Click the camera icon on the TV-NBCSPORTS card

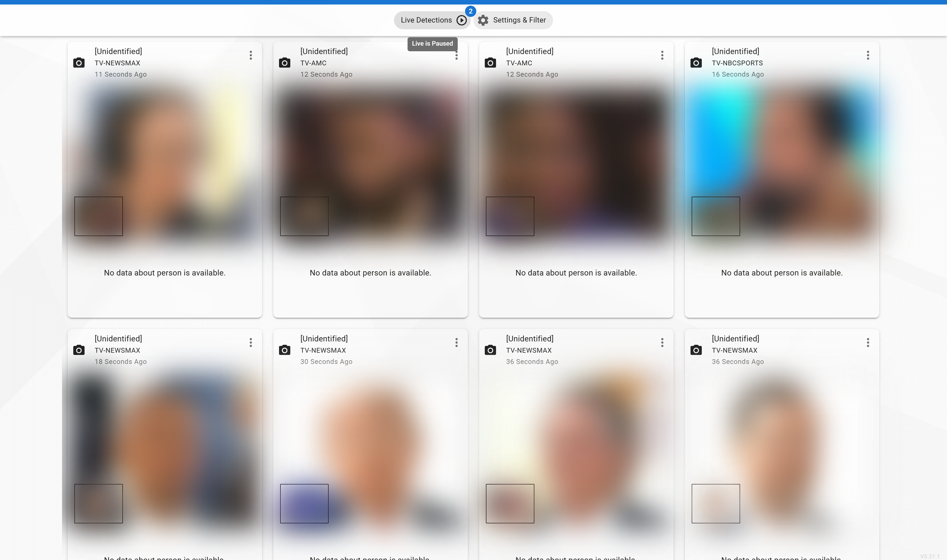click(696, 63)
